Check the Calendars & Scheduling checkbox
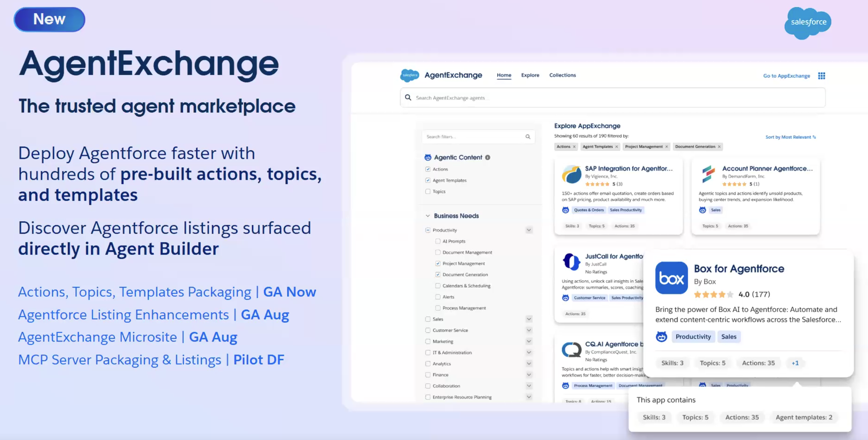The width and height of the screenshot is (868, 440). click(438, 286)
